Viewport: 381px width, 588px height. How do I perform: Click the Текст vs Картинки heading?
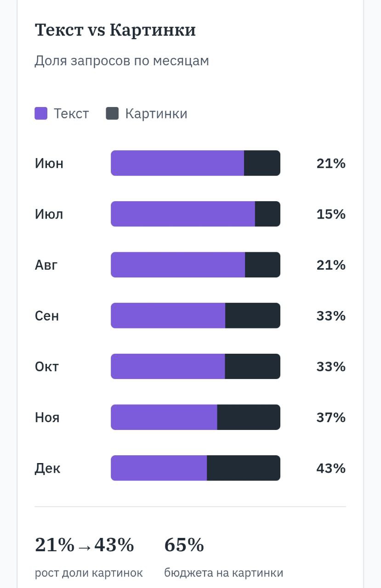point(115,30)
